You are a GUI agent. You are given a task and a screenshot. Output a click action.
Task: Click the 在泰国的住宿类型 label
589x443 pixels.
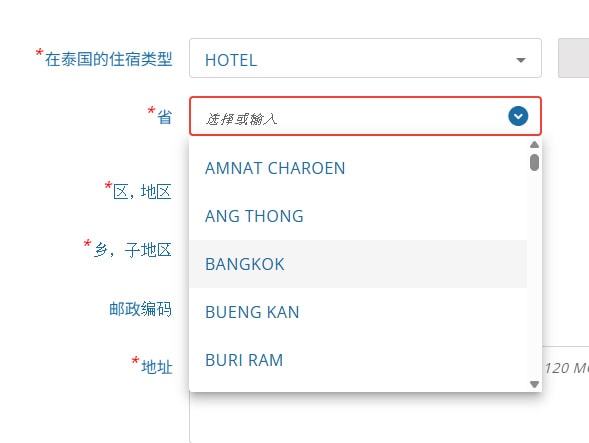pos(109,59)
